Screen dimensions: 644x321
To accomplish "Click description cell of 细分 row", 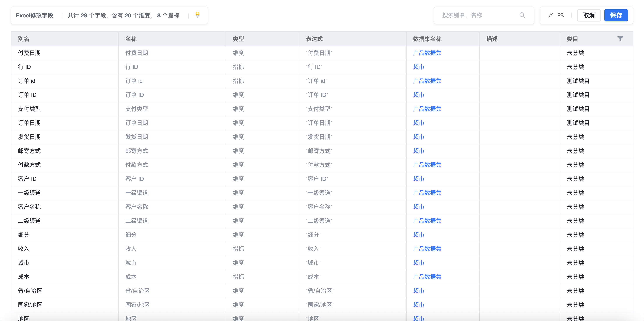I will (519, 235).
